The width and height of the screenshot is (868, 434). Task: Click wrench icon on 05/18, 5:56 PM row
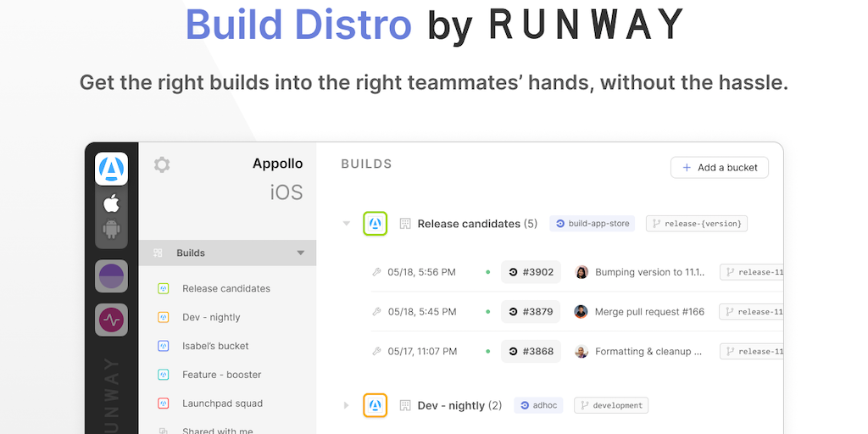[x=377, y=272]
